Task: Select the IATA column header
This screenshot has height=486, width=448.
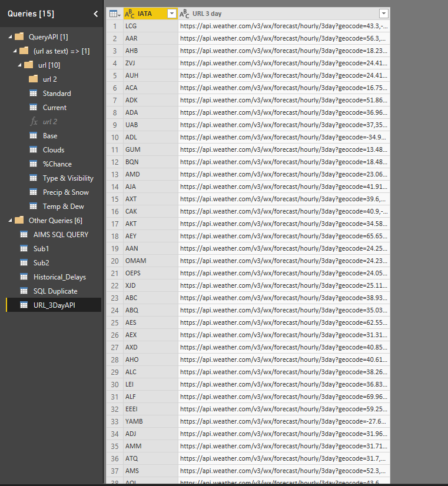Action: click(151, 14)
